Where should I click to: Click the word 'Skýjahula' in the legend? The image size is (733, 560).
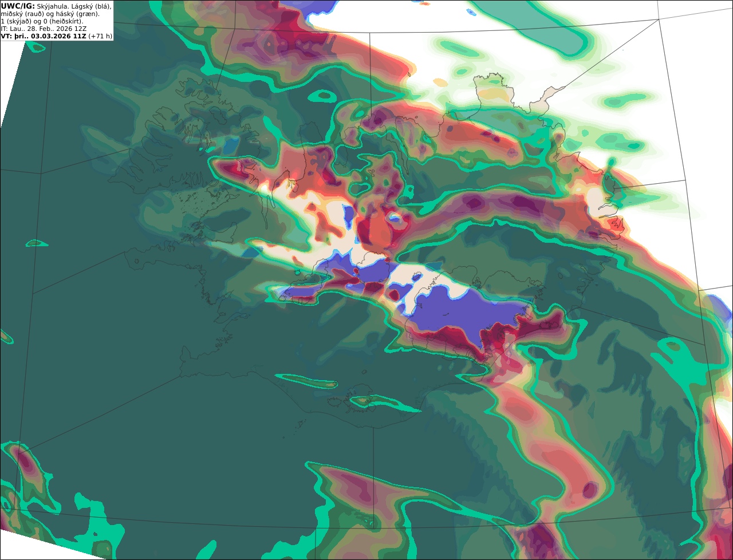(x=53, y=7)
